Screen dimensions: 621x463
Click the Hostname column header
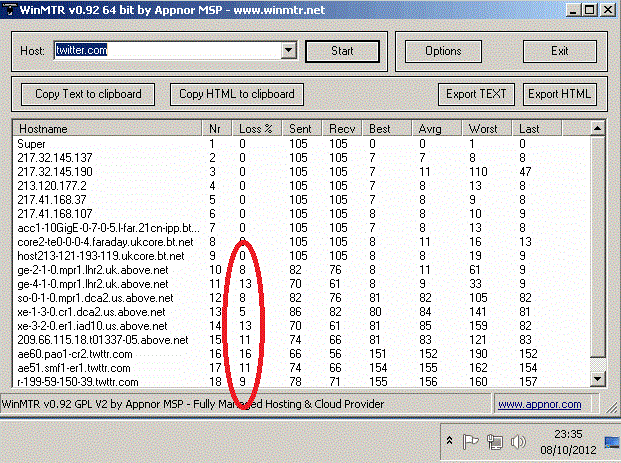point(107,129)
